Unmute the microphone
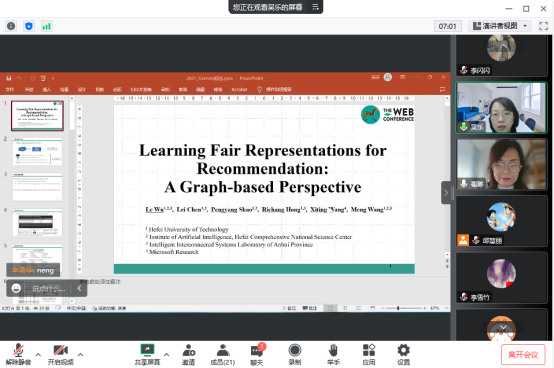Screen dimensions: 554x368 [x=18, y=355]
